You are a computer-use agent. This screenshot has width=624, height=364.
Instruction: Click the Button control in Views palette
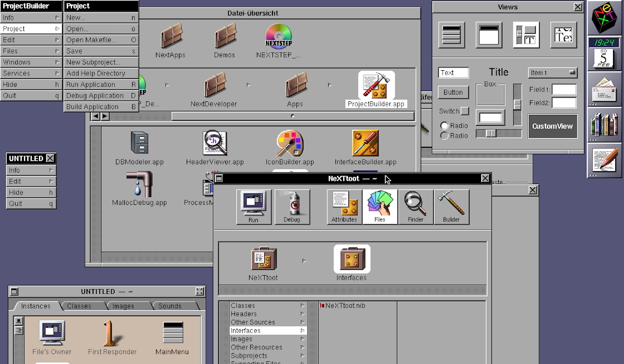pos(453,93)
